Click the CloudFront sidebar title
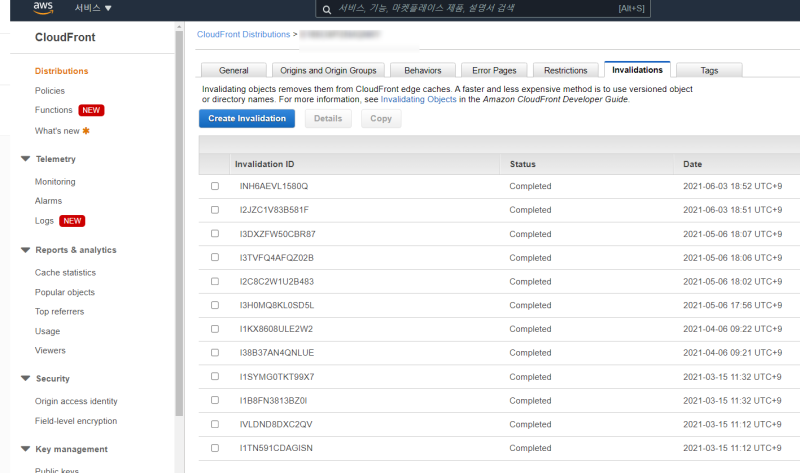 coord(65,37)
